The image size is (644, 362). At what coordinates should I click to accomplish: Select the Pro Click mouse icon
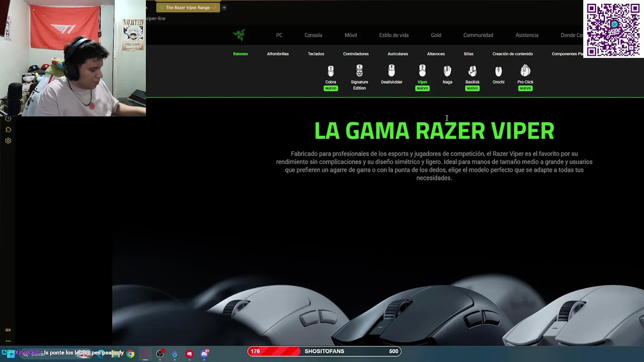[x=525, y=70]
